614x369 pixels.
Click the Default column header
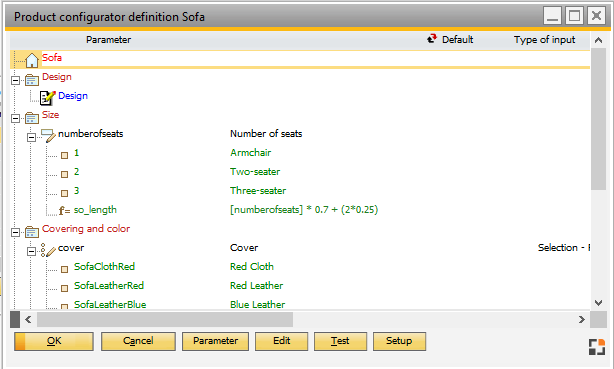click(457, 40)
